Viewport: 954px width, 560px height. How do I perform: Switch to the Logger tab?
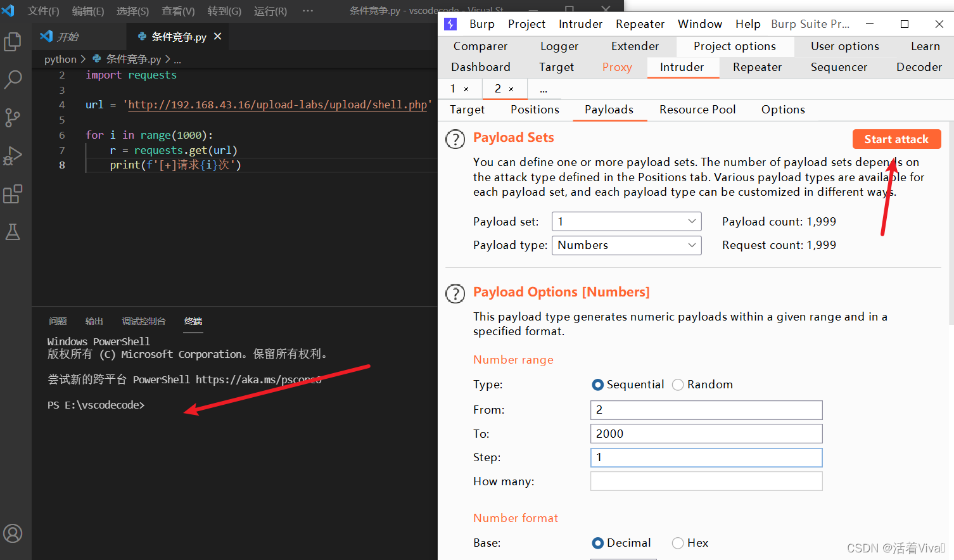pos(559,46)
